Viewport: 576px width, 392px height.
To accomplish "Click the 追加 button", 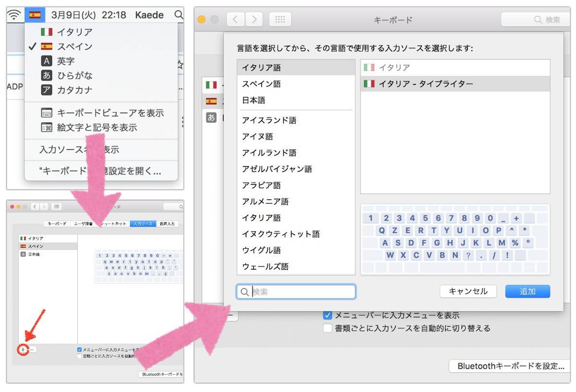I will (527, 291).
